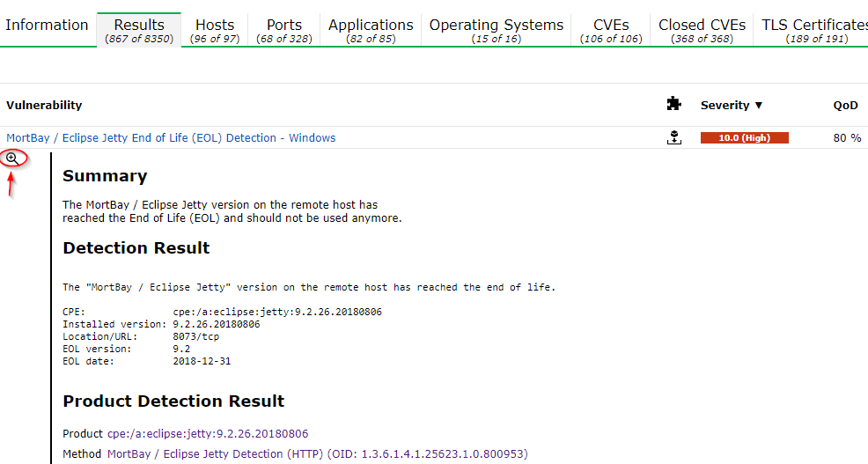Click the Product cpe:/a:eclipse:jetty link
Image resolution: width=868 pixels, height=464 pixels.
(x=208, y=433)
